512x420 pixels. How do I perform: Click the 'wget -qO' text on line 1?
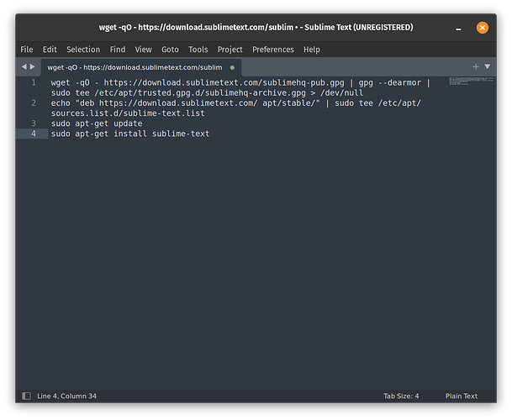tap(71, 83)
